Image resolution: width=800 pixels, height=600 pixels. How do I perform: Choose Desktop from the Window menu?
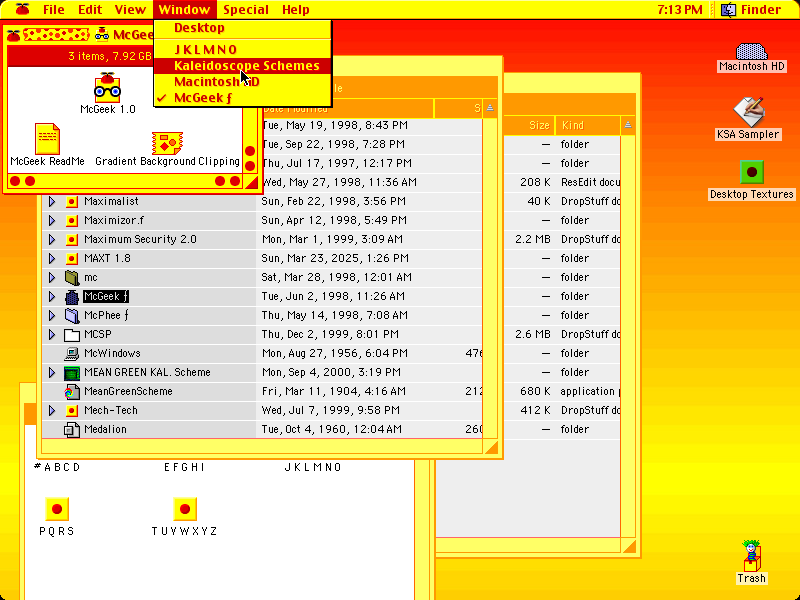coord(243,28)
